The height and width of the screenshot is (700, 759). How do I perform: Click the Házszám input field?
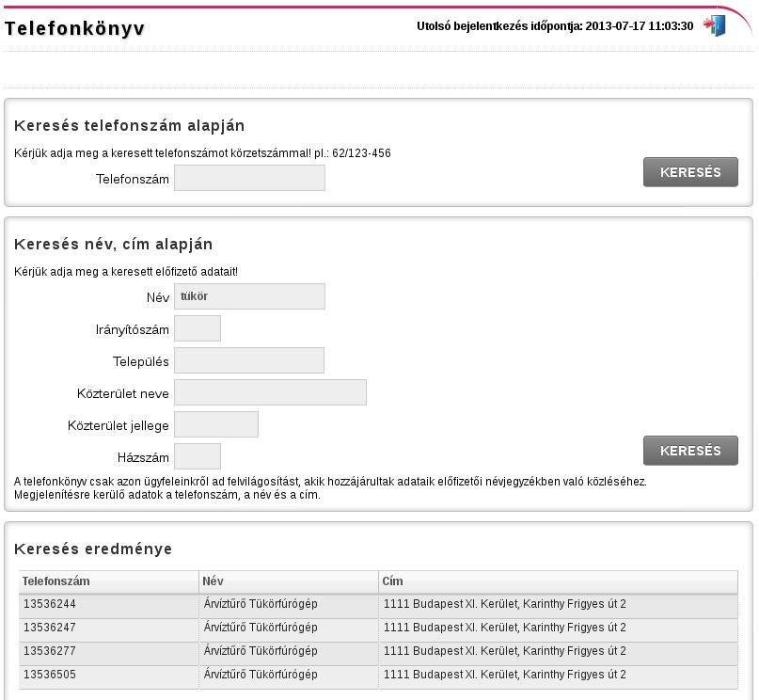[198, 456]
